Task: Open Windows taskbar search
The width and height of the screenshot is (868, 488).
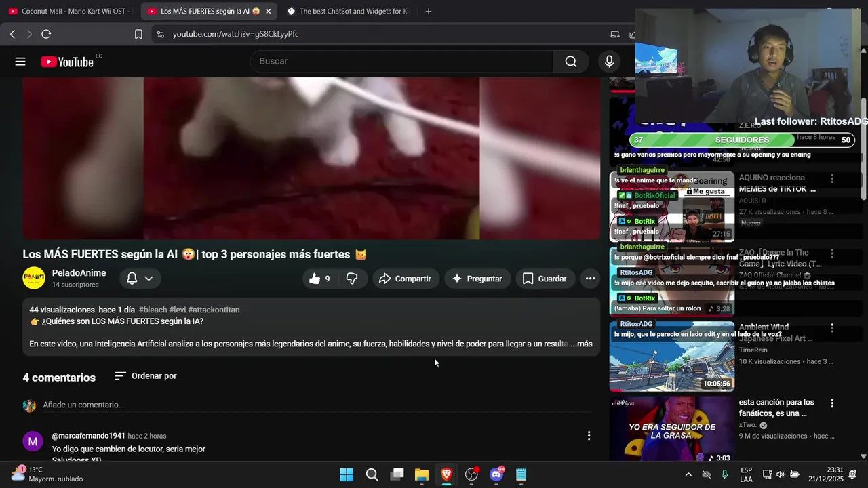Action: point(372,474)
